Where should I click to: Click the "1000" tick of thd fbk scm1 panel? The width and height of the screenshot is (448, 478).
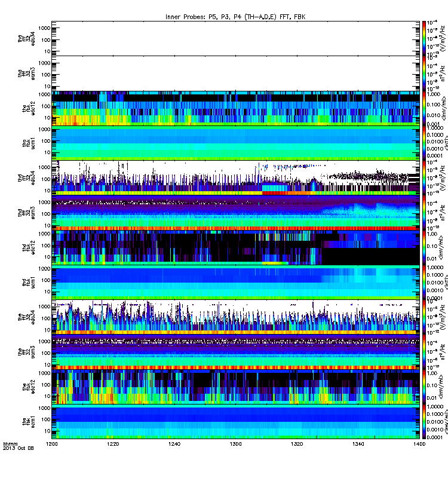pos(44,268)
